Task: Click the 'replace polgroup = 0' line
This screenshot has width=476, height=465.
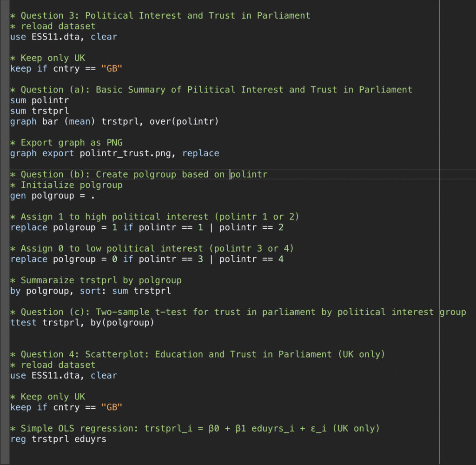Action: [146, 259]
